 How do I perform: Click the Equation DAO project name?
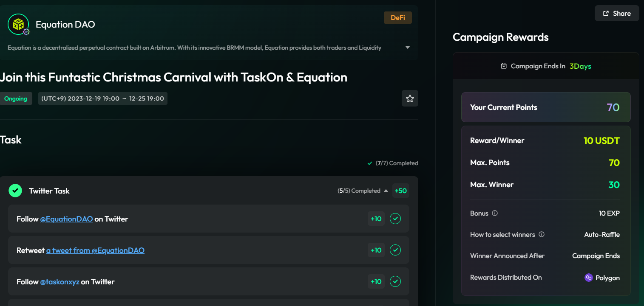click(65, 25)
